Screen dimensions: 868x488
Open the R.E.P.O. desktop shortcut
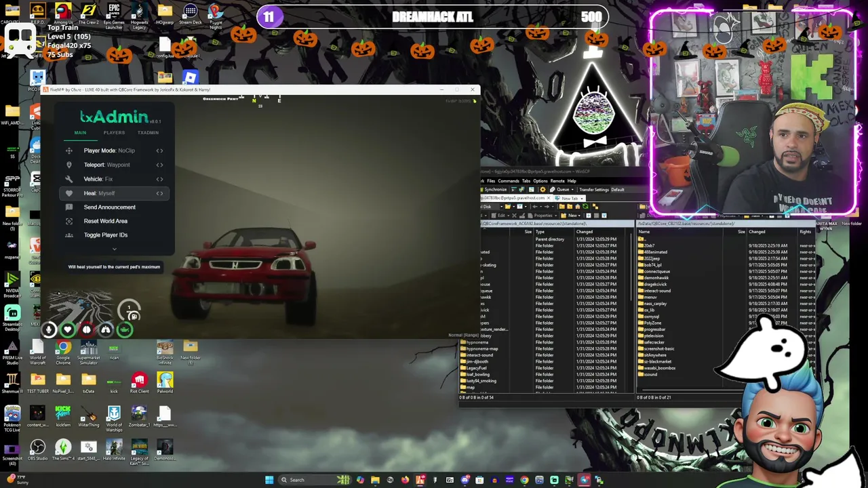(x=37, y=14)
